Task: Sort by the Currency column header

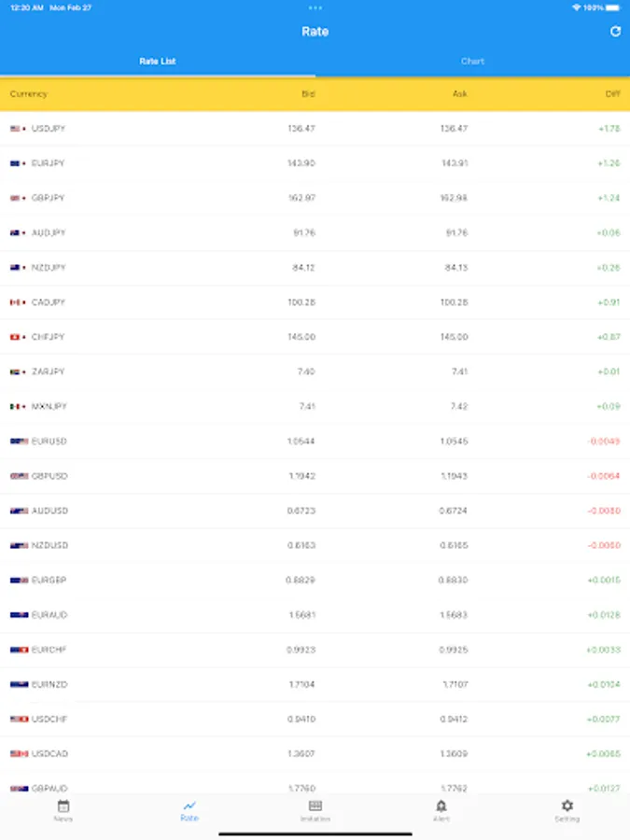Action: click(x=29, y=94)
